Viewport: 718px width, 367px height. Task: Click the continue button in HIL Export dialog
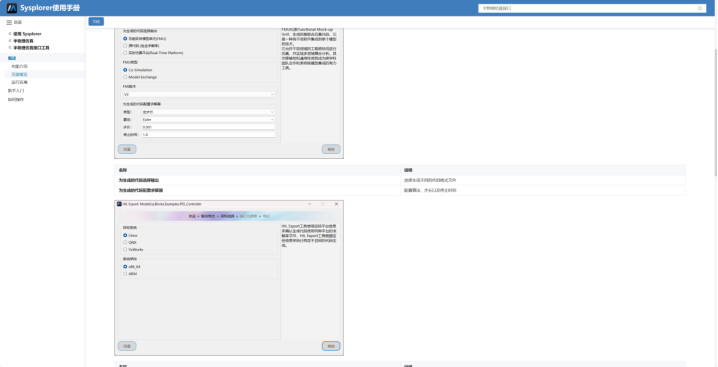coord(331,346)
